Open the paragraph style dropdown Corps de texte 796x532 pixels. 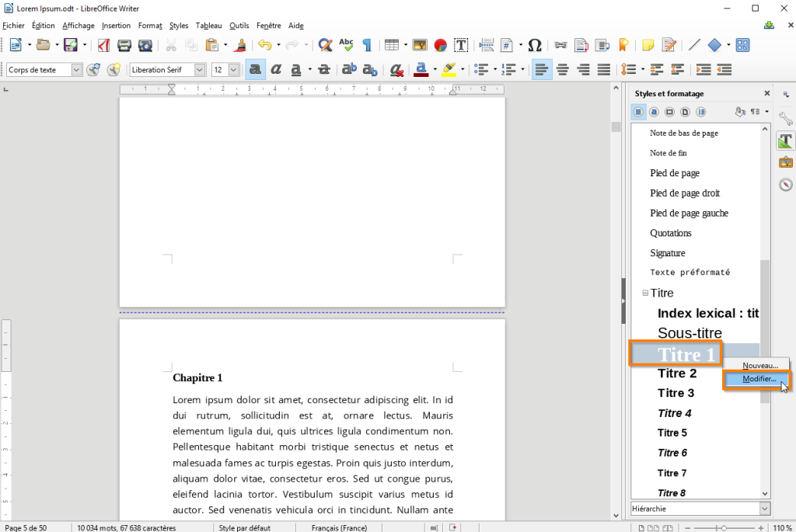point(76,70)
